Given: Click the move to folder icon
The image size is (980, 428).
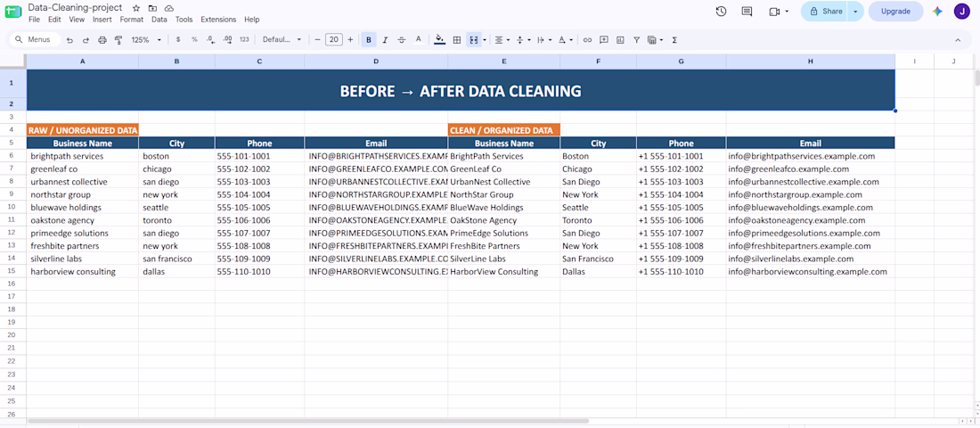Looking at the screenshot, I should click(152, 8).
